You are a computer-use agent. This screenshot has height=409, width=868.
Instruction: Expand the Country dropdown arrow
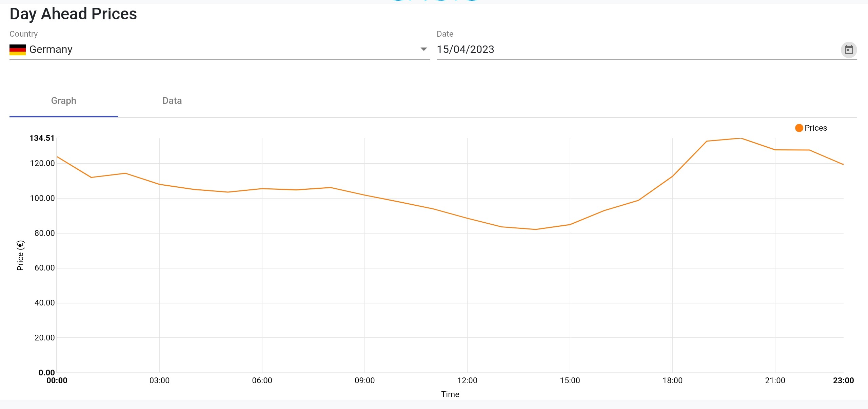[423, 49]
